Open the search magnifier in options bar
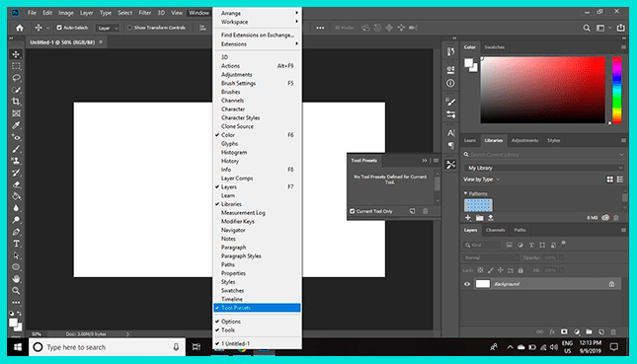The width and height of the screenshot is (637, 364). tap(587, 28)
